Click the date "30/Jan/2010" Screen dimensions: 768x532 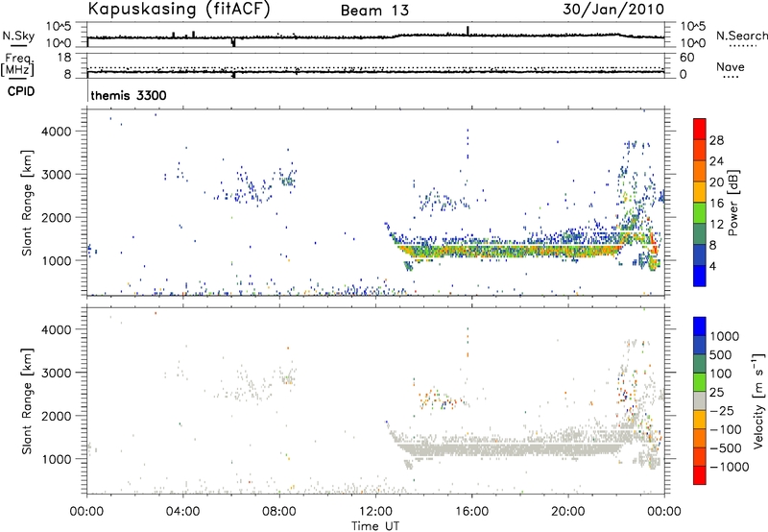click(x=613, y=10)
